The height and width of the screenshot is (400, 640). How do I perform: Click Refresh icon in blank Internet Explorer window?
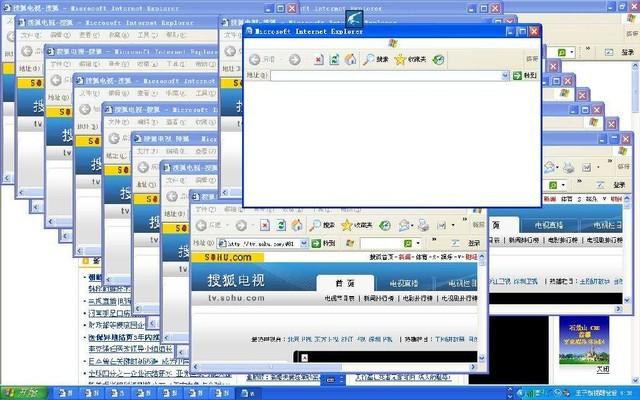point(334,60)
